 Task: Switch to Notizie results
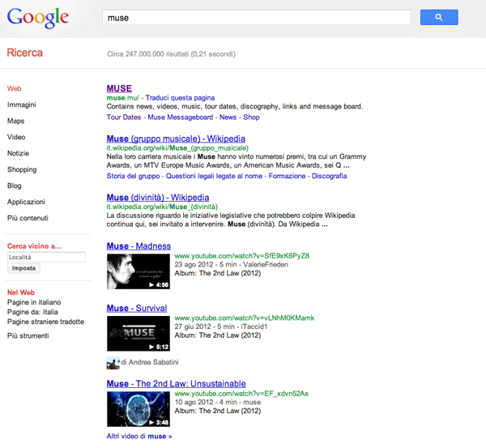[18, 153]
